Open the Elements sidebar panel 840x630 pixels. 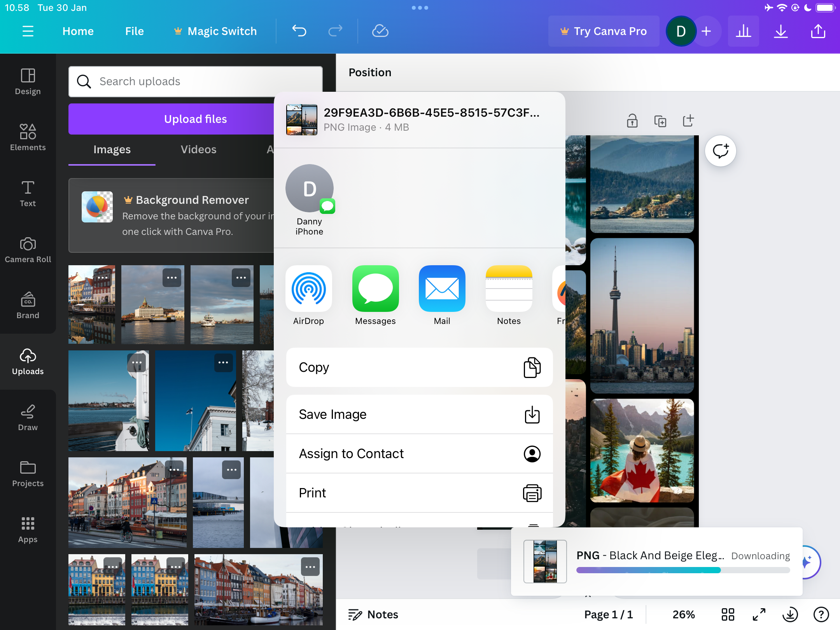pyautogui.click(x=28, y=137)
